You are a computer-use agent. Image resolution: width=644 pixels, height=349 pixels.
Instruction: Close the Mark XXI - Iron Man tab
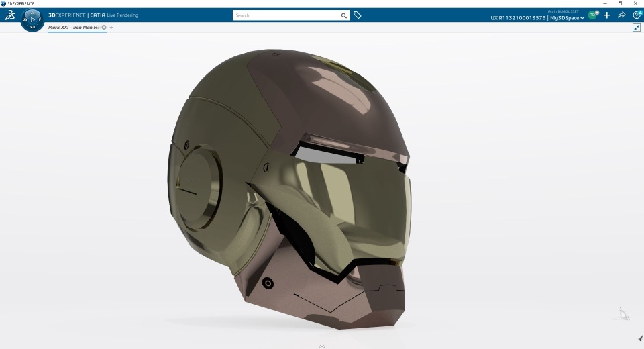(x=104, y=27)
